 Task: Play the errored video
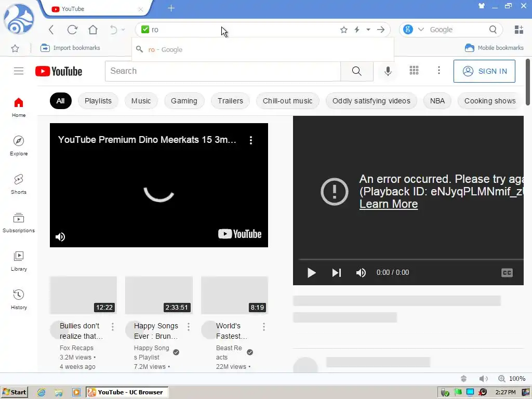pyautogui.click(x=311, y=272)
